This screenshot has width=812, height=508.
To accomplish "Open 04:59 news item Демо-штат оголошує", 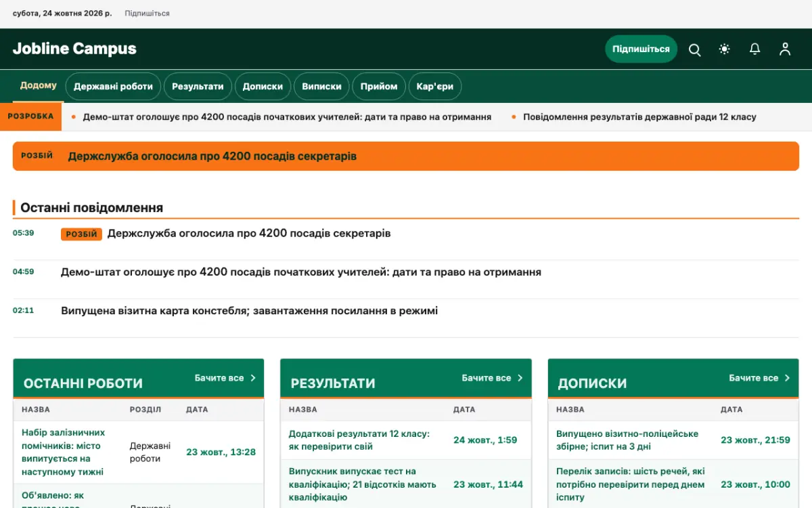I will [x=301, y=272].
